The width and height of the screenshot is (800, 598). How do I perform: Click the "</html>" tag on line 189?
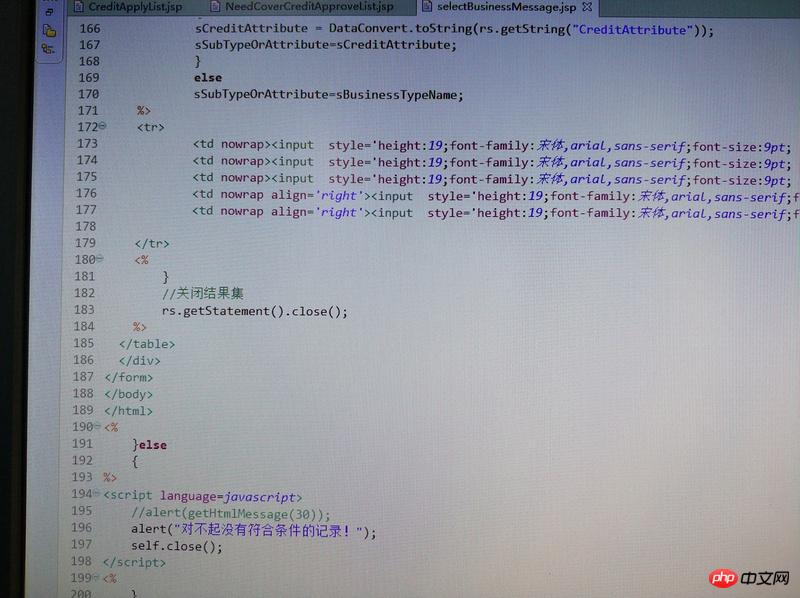(128, 411)
